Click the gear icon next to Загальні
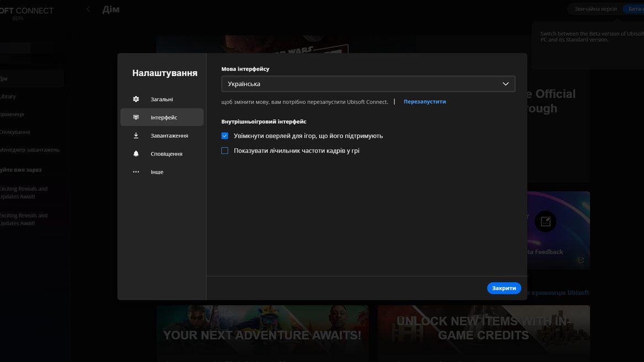Image resolution: width=644 pixels, height=362 pixels. [136, 99]
